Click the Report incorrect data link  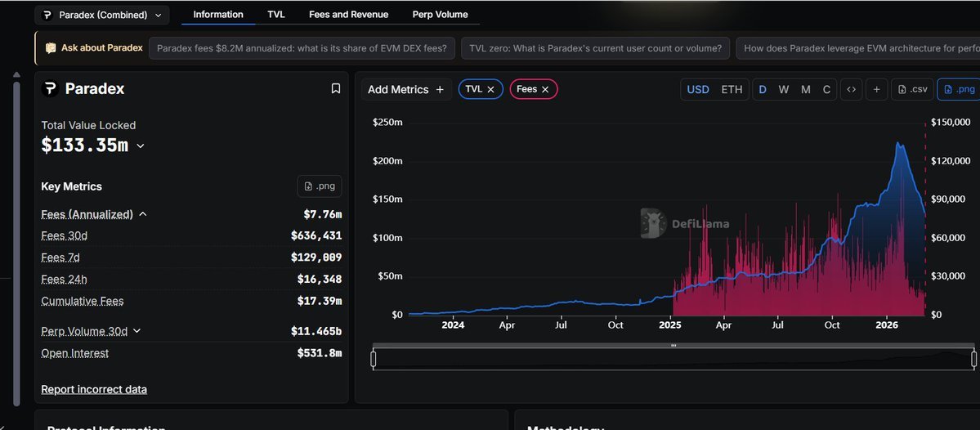coord(94,389)
